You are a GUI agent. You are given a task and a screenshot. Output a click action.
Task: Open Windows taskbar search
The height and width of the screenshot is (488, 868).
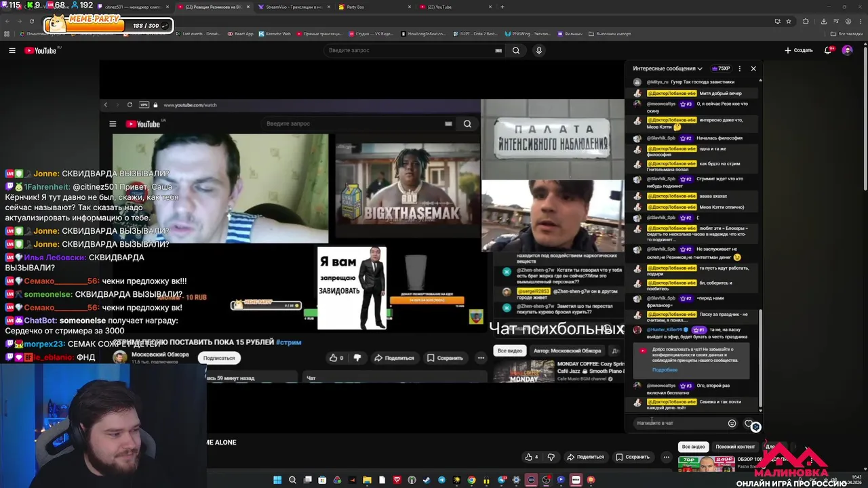(x=292, y=480)
